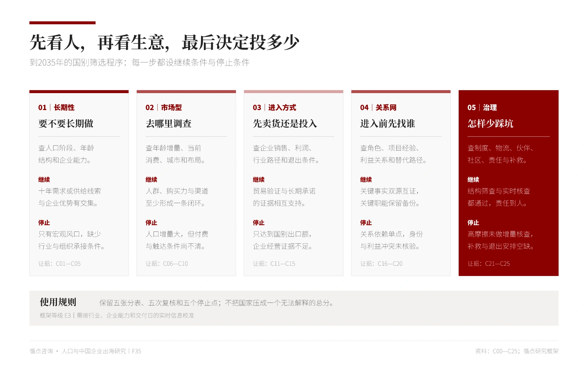Image resolution: width=588 pixels, height=368 pixels.
Task: Select text 查企业销售、利润、行业路径和退出条件
Action: point(286,154)
